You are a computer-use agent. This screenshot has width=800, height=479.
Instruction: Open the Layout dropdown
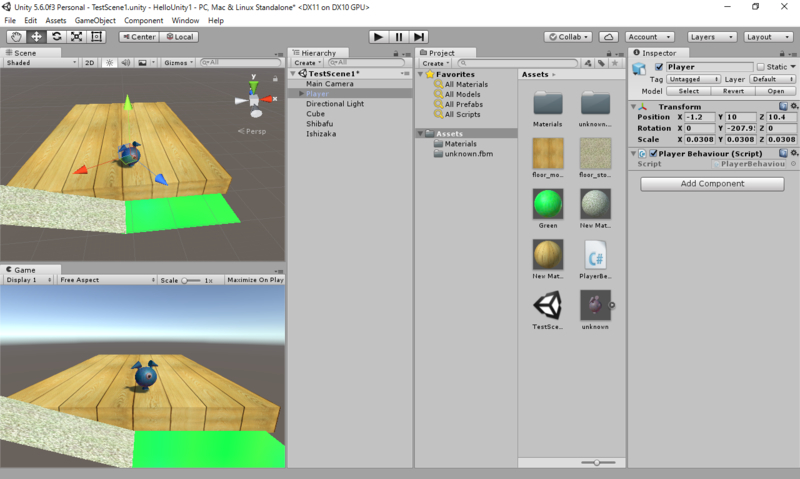(x=768, y=37)
